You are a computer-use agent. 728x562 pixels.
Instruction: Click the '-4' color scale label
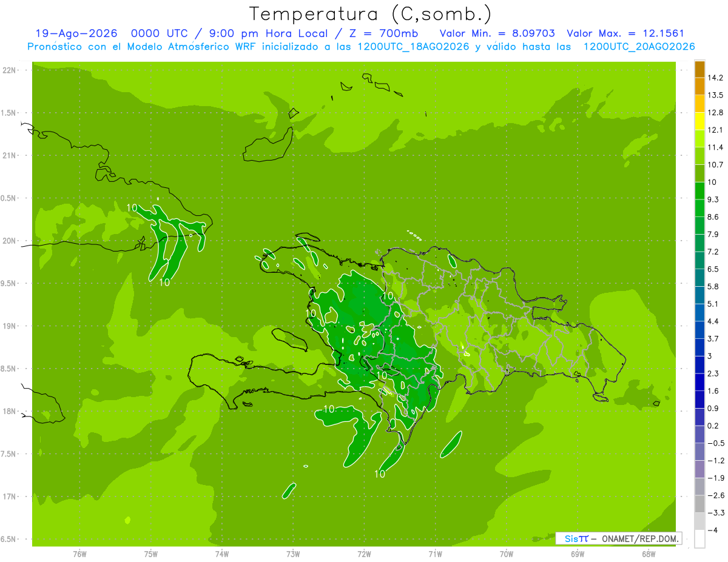tap(713, 530)
